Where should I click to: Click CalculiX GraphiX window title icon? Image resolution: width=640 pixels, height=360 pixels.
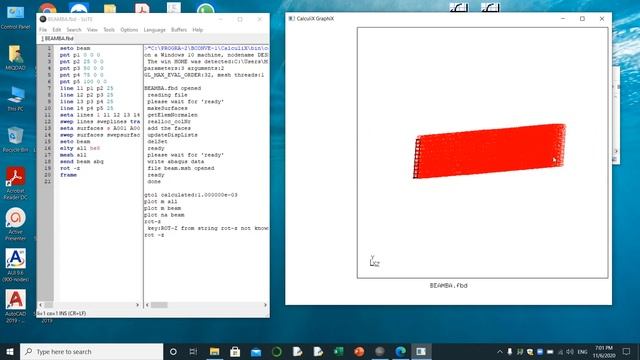pos(291,18)
